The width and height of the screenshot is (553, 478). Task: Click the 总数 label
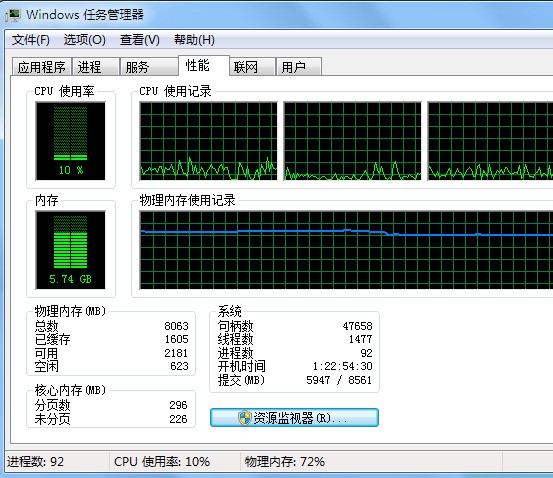[x=46, y=326]
